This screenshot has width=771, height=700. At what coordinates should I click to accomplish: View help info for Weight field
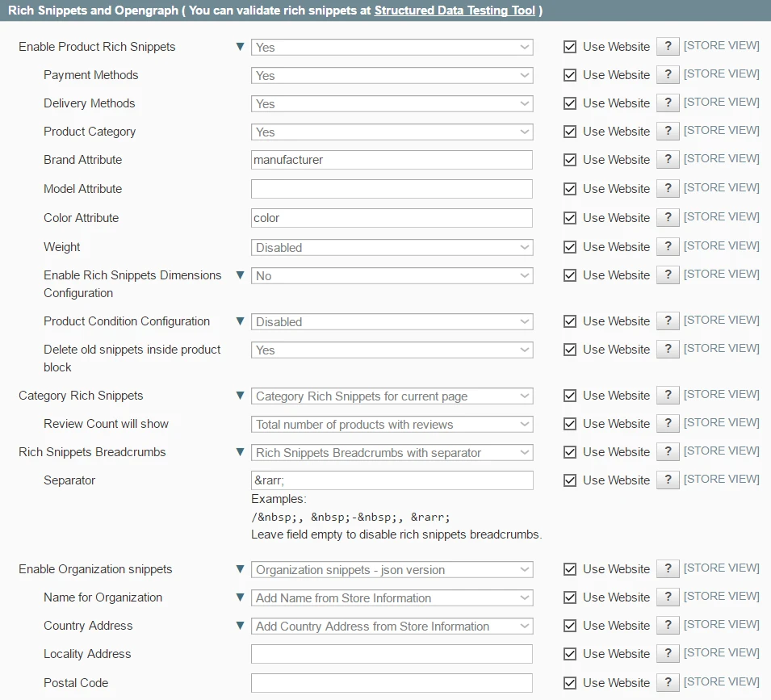[668, 246]
